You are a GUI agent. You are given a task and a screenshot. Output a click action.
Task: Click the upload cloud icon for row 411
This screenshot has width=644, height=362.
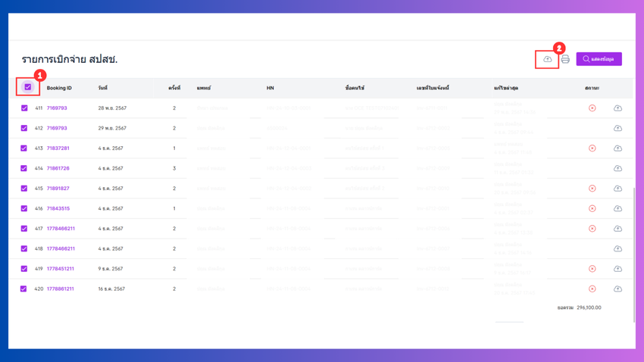tap(617, 108)
